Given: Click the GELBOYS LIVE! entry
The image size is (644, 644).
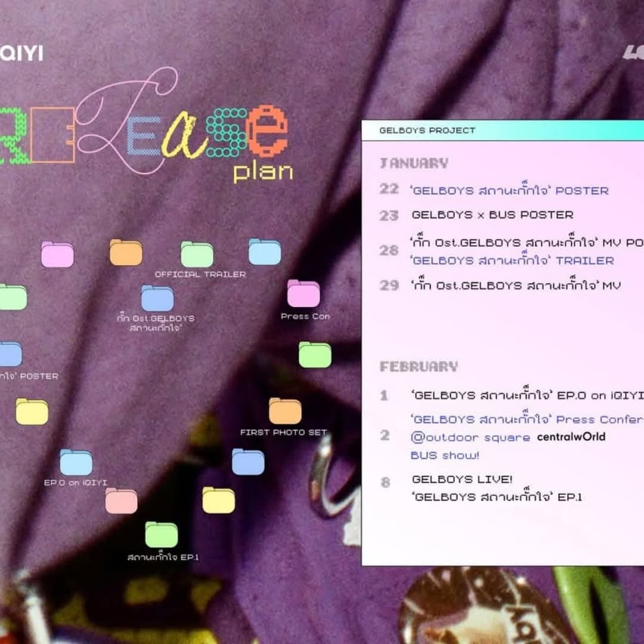Looking at the screenshot, I should (462, 479).
